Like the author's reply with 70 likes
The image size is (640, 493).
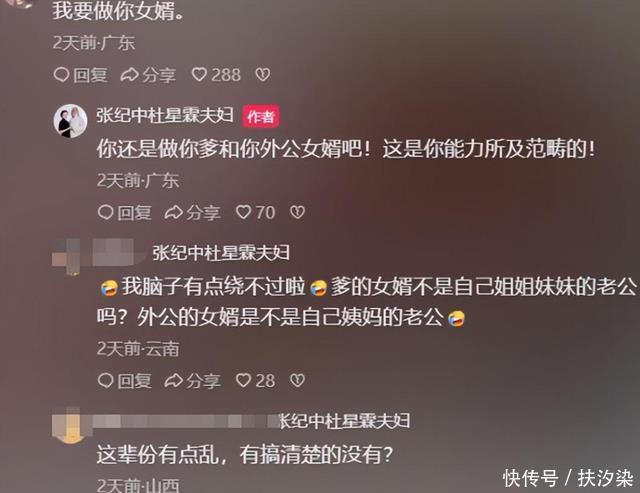256,212
